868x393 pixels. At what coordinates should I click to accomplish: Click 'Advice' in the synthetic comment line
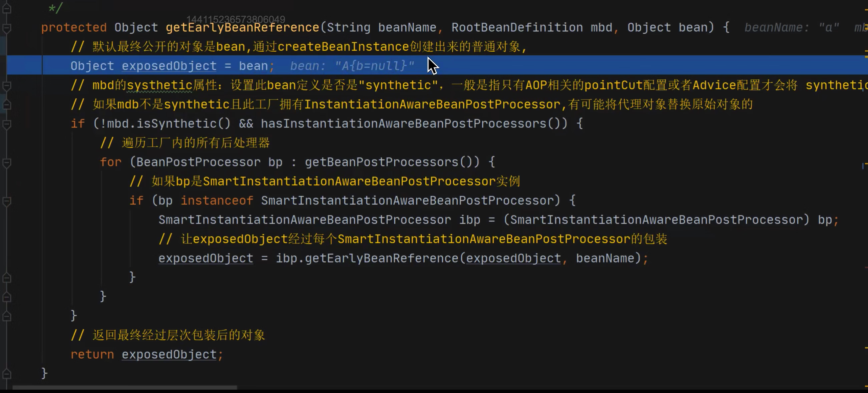point(714,85)
